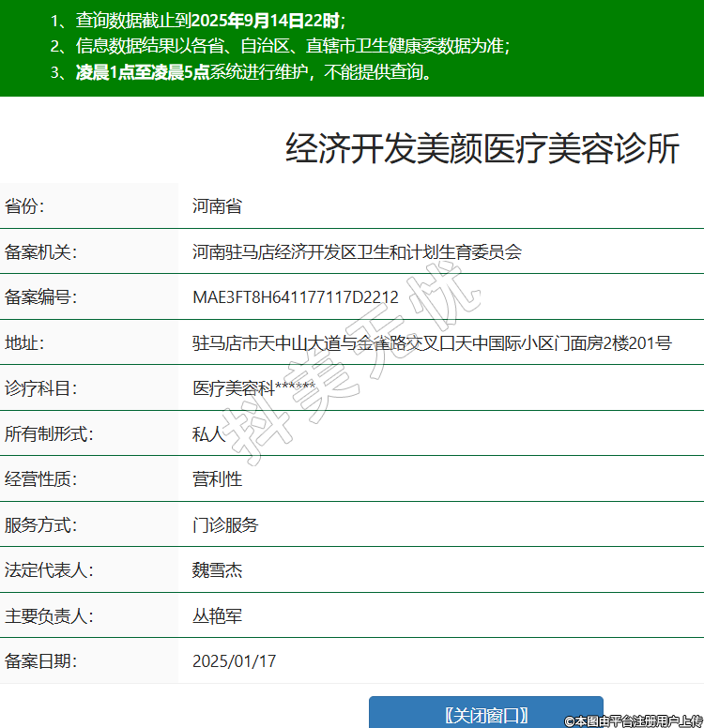704x728 pixels.
Task: Select legal representative name 魏雪杰
Action: [x=217, y=570]
